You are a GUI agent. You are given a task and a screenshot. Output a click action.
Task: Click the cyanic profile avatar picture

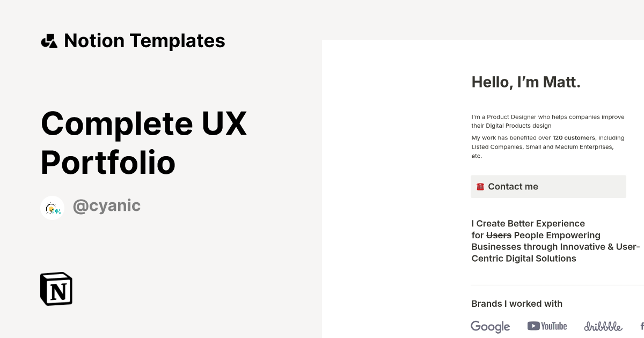[52, 207]
